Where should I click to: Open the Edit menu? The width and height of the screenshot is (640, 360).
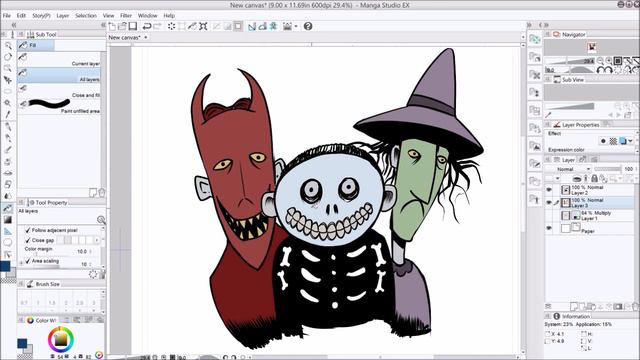pos(21,16)
